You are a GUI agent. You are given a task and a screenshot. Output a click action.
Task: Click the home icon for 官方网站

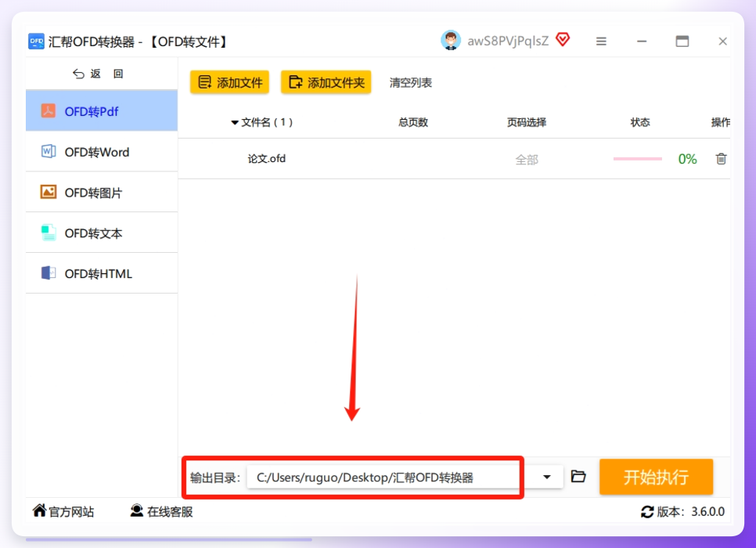pyautogui.click(x=40, y=510)
